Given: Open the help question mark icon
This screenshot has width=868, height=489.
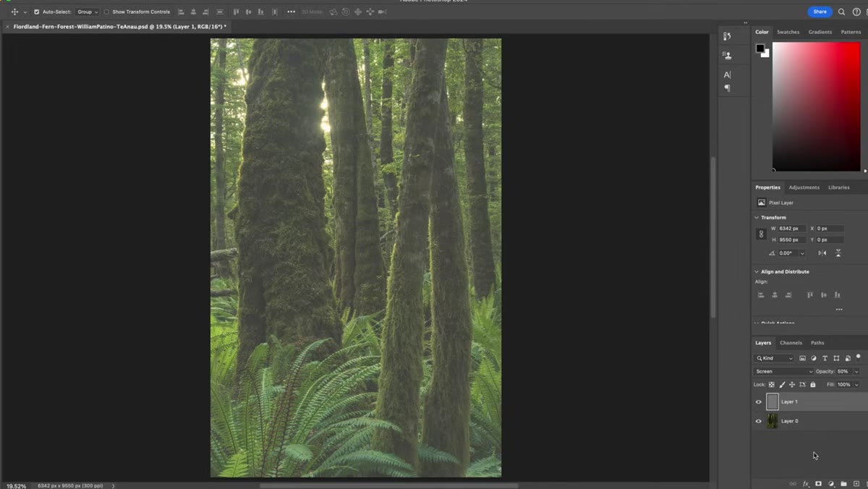Looking at the screenshot, I should coord(856,12).
